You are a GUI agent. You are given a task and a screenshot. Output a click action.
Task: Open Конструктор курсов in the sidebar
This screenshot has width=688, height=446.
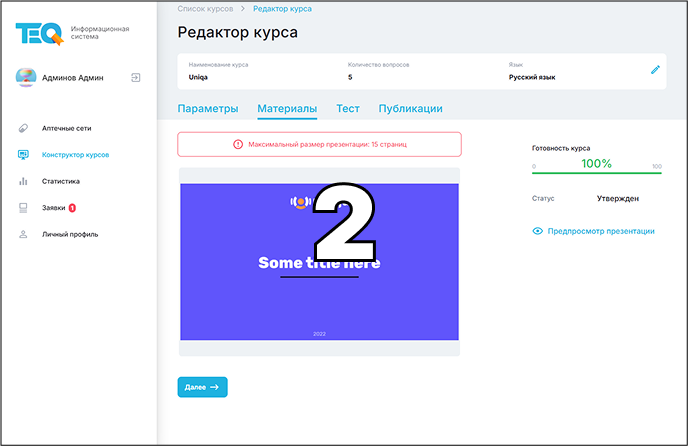pos(75,155)
